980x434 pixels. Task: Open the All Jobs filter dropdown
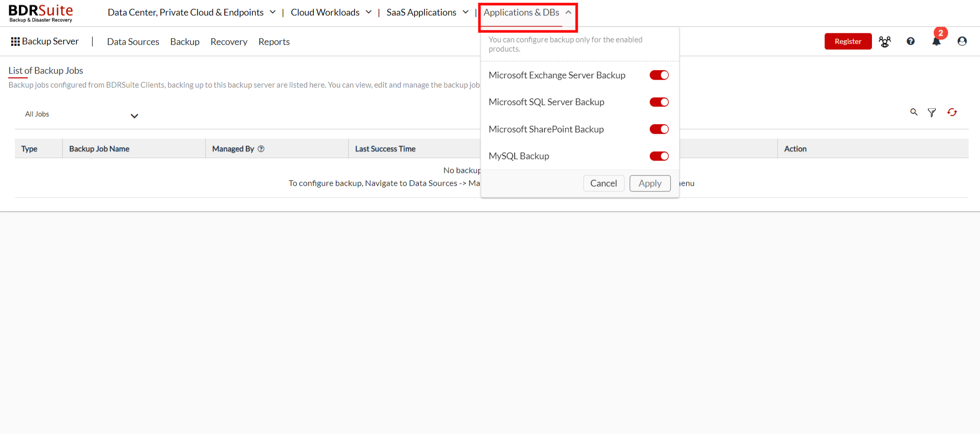point(81,114)
